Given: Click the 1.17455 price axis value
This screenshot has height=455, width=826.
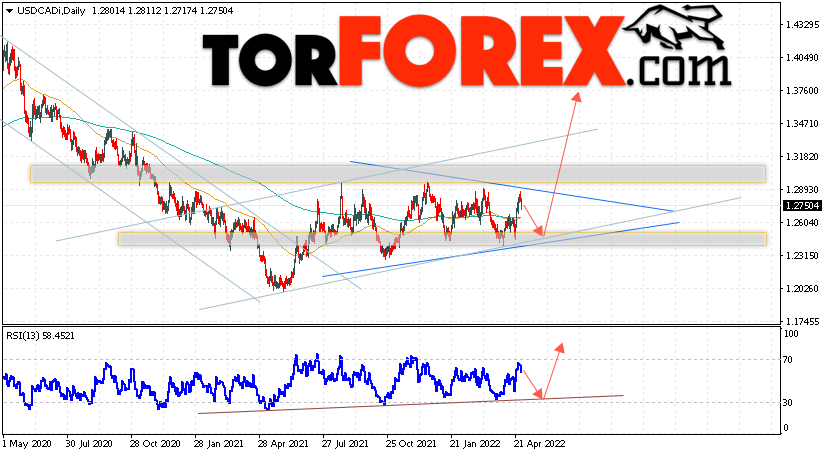Looking at the screenshot, I should [801, 322].
